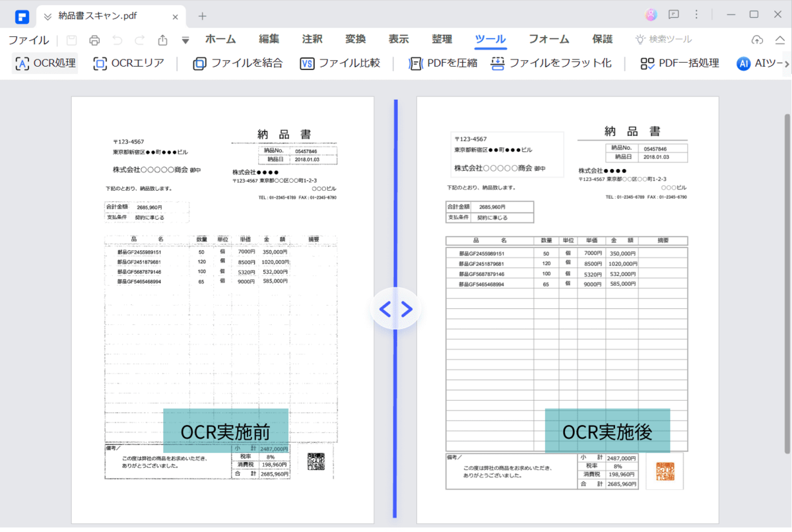Collapse the toolbar with the chevron arrow
The height and width of the screenshot is (532, 792).
pos(779,40)
